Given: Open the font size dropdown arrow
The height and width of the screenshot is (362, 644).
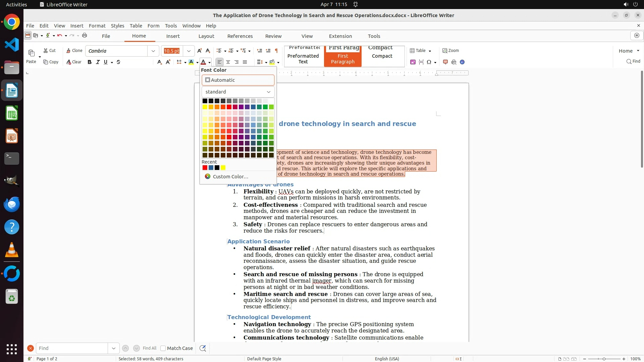Looking at the screenshot, I should point(189,51).
